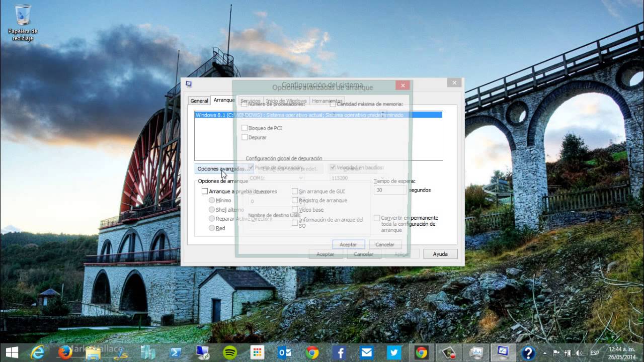This screenshot has height=362, width=644.
Task: Open Chrome icon between Outlook and Facebook
Action: (x=312, y=352)
